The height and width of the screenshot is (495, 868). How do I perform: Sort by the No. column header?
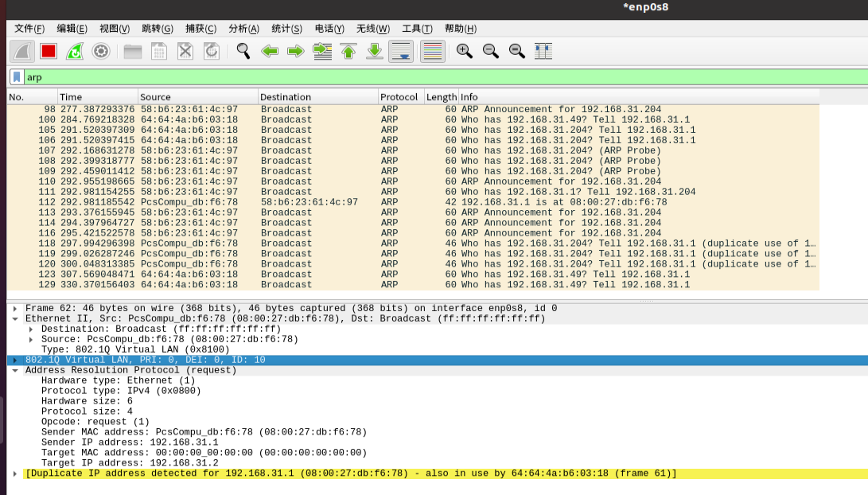point(32,97)
